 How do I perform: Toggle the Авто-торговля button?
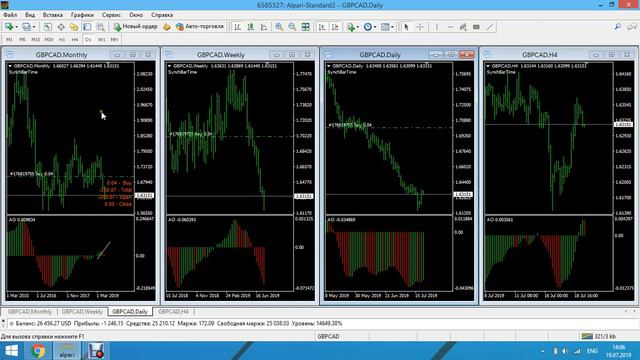200,27
